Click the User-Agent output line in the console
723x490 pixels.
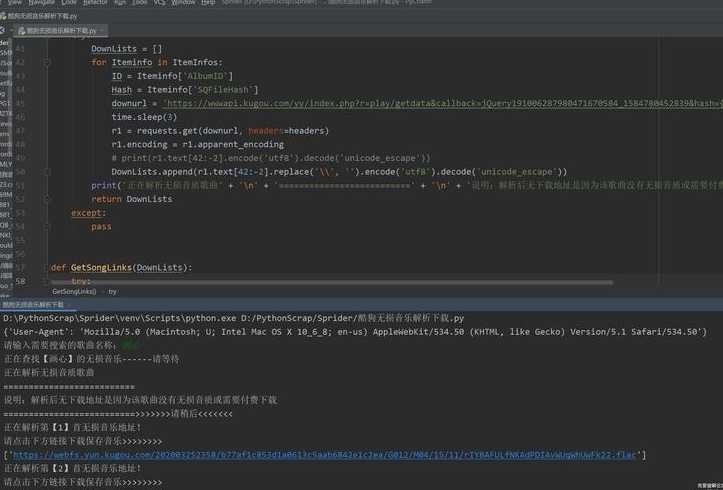pyautogui.click(x=355, y=332)
